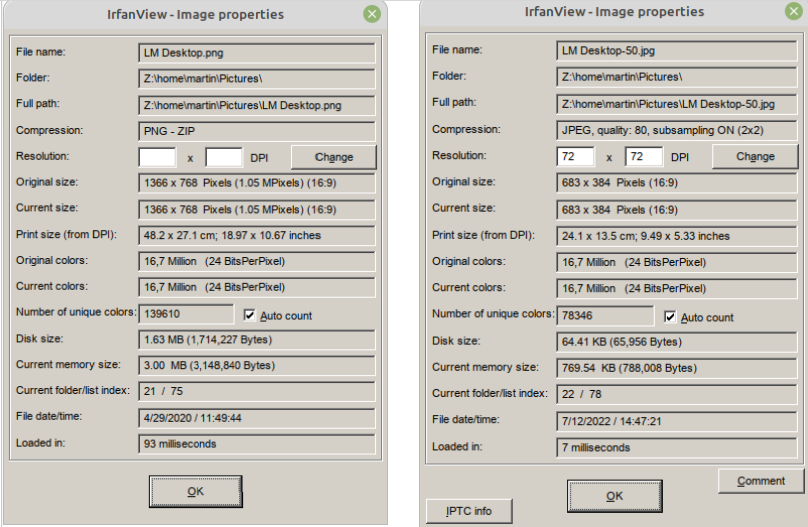Click full path ending LM Desktop-50.jpg
Image resolution: width=808 pixels, height=527 pixels.
pyautogui.click(x=677, y=104)
